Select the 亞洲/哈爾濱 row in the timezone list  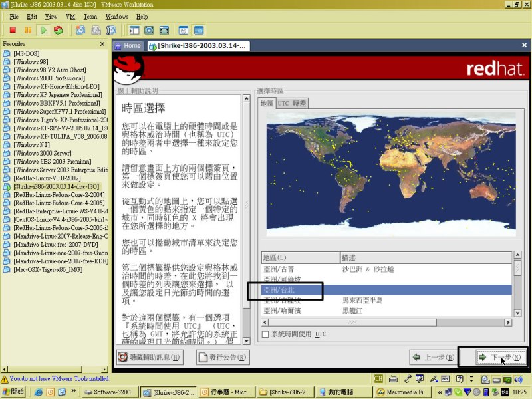[x=386, y=311]
